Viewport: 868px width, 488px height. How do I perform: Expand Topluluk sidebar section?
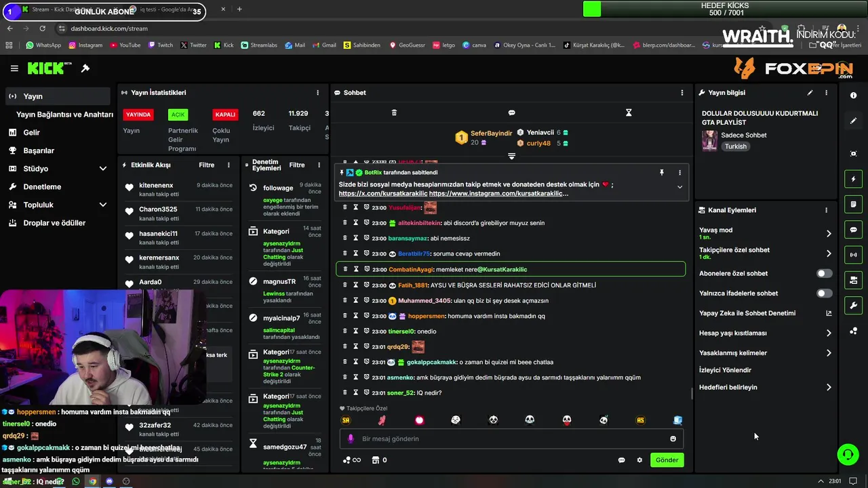[x=103, y=205]
